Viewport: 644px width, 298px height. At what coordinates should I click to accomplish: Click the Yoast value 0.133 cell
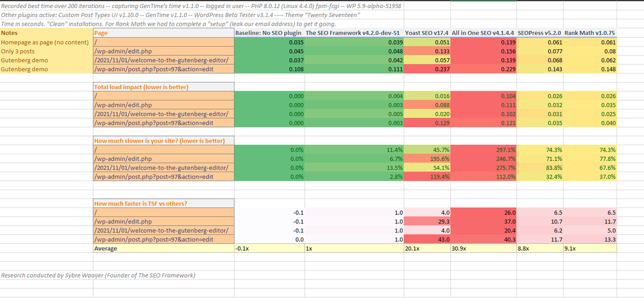click(427, 51)
